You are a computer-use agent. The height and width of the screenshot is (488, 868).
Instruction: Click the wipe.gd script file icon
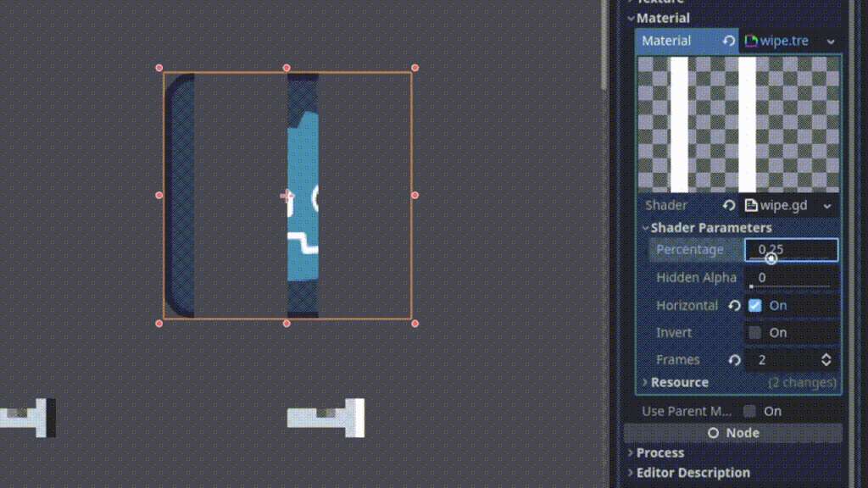pos(752,204)
